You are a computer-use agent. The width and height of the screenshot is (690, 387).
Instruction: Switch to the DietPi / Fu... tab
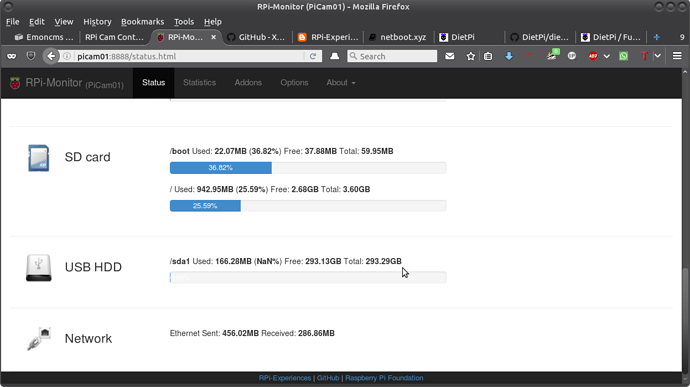click(611, 37)
